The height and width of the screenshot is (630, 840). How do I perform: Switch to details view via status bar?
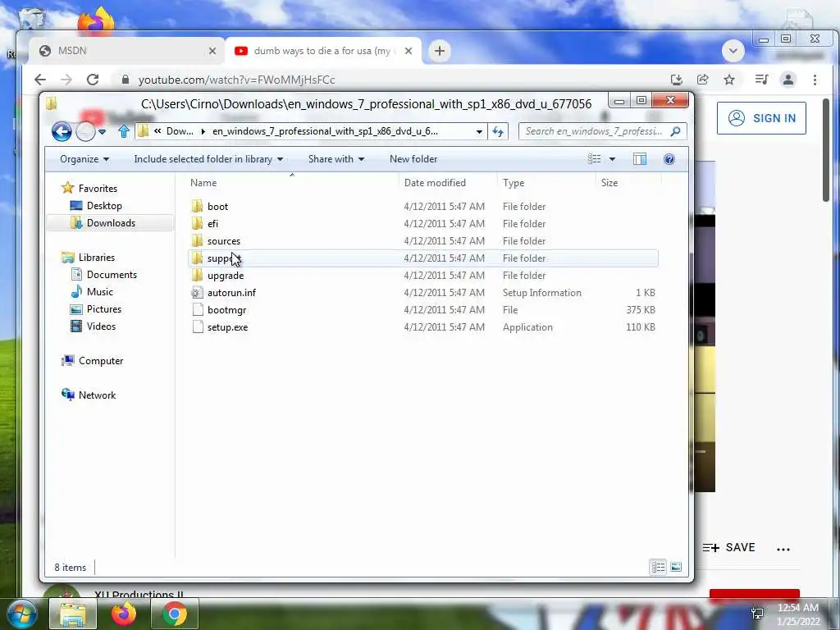(658, 567)
